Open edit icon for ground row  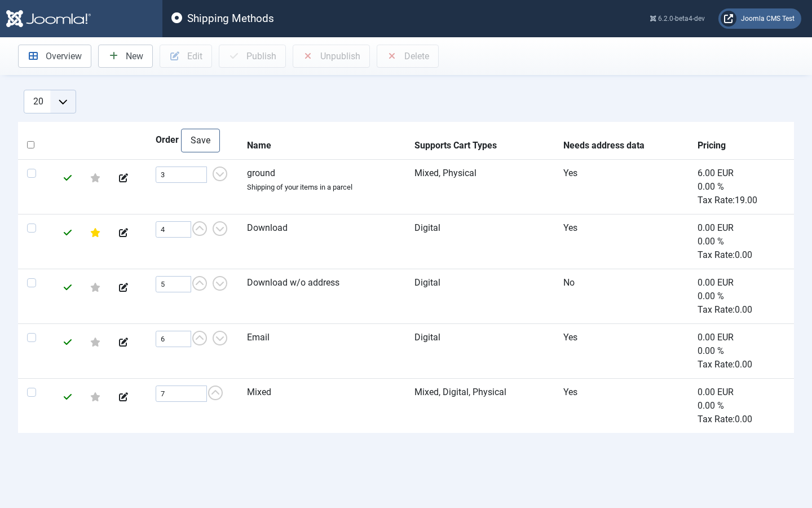click(123, 178)
